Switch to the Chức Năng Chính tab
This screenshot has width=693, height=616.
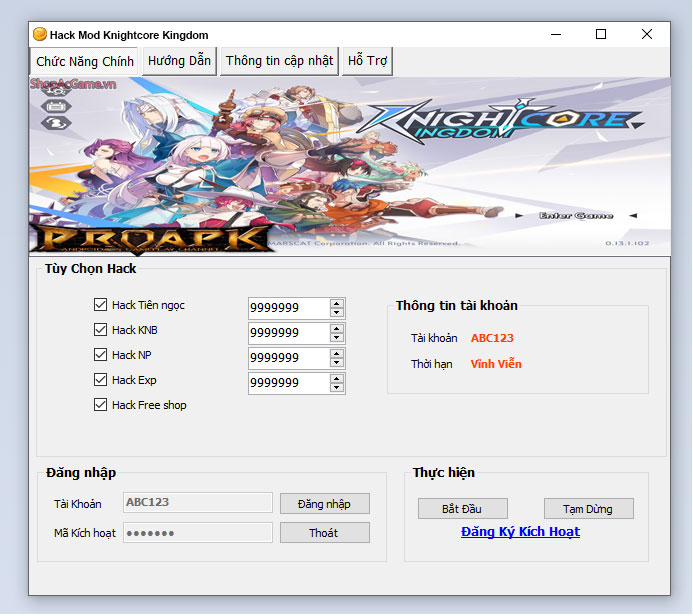coord(84,61)
